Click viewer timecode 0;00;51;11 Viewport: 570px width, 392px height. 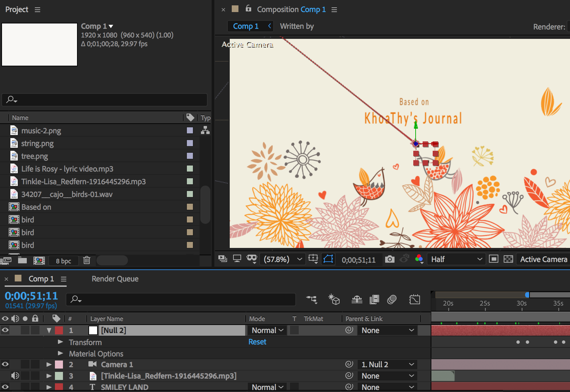[359, 260]
